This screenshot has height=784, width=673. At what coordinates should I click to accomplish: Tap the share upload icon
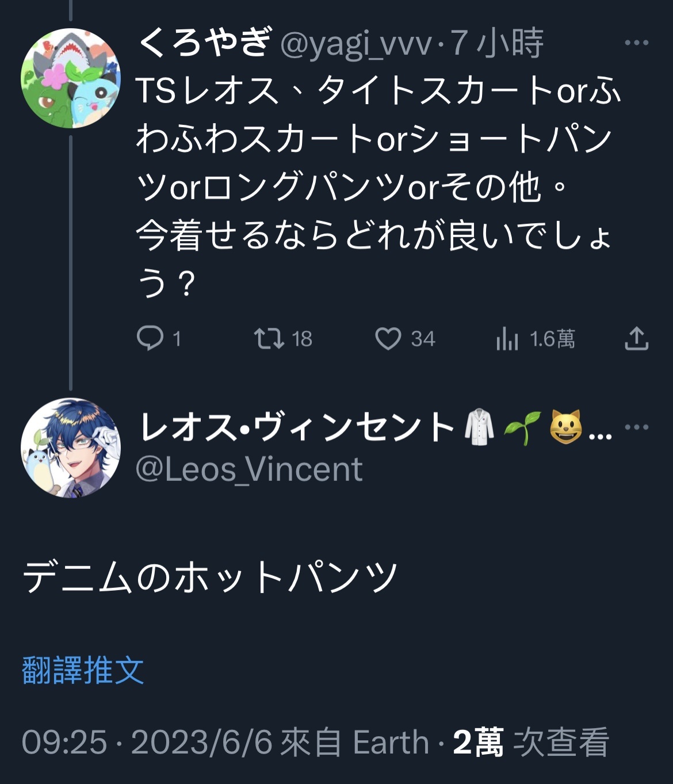click(636, 339)
